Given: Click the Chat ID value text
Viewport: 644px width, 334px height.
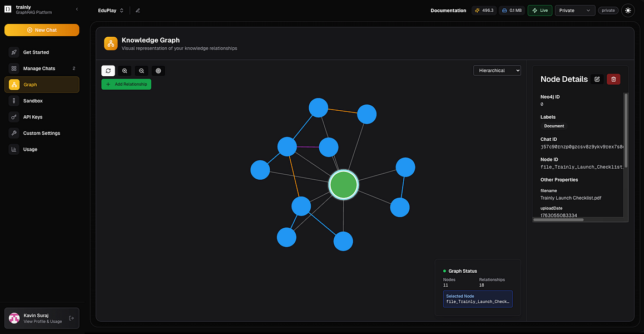Looking at the screenshot, I should point(582,147).
